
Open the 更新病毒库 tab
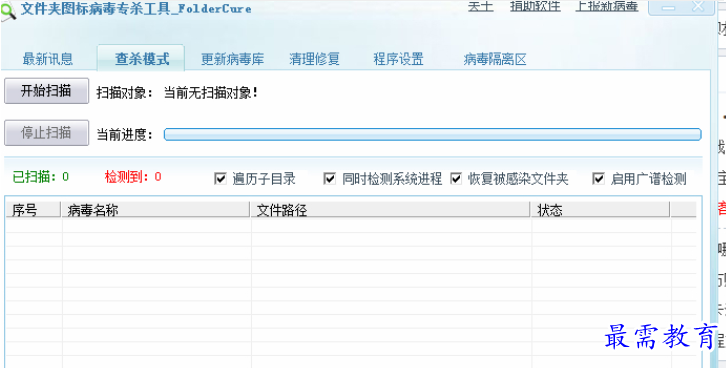pos(232,59)
